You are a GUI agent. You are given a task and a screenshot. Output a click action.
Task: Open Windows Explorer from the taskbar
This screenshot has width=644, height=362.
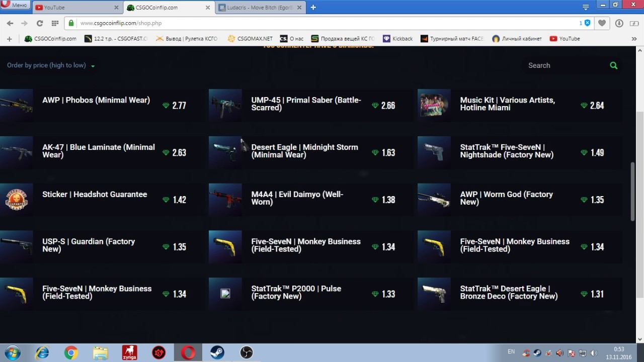[x=100, y=352]
